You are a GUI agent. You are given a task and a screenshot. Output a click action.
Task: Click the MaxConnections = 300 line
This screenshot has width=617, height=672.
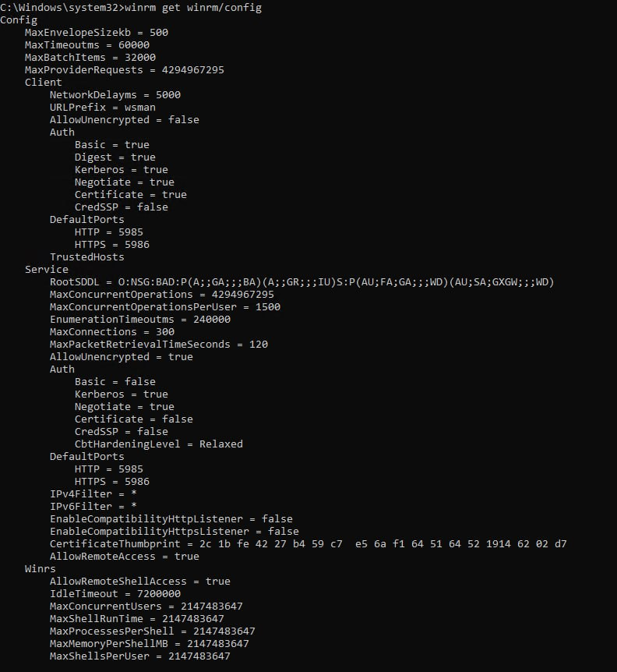tap(111, 332)
